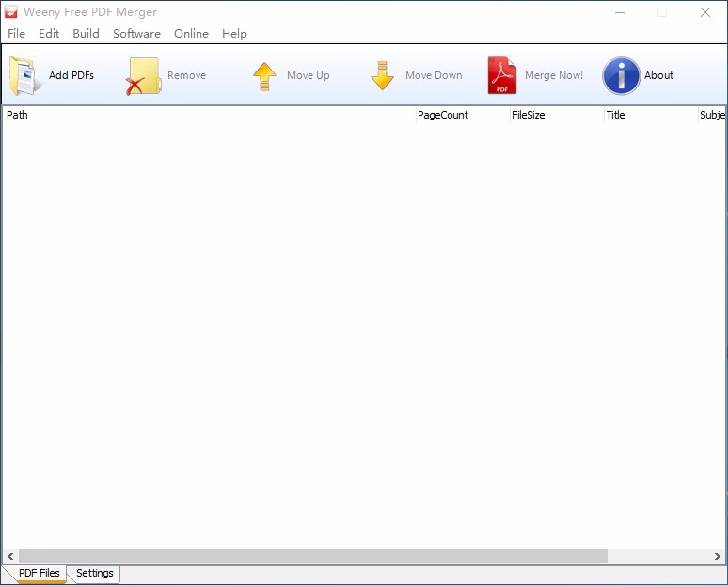The height and width of the screenshot is (585, 728).
Task: Sort by the FileSize column header
Action: click(557, 115)
